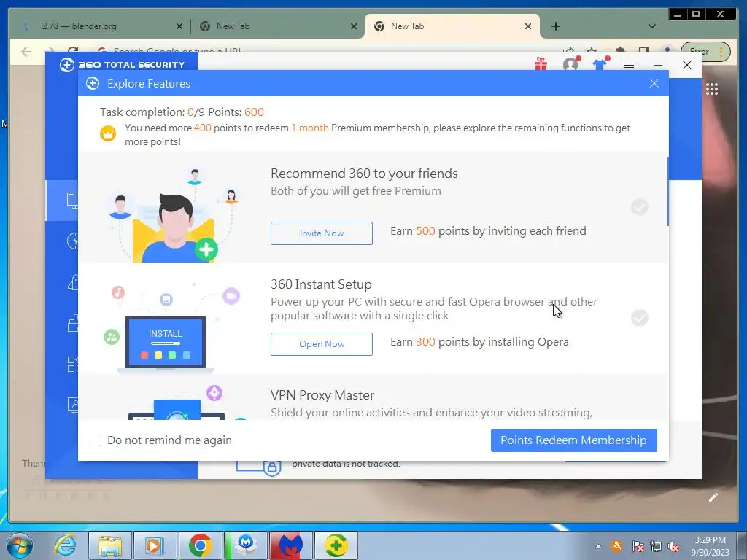The height and width of the screenshot is (560, 747).
Task: Click Recommend 360 to your friends heading
Action: pos(364,174)
